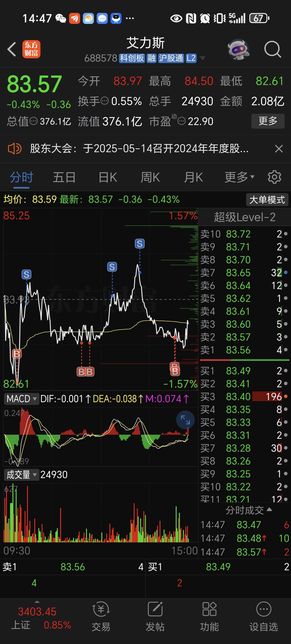Tap the current price 83.57
Screen dimensions: 291x644
[x=34, y=84]
